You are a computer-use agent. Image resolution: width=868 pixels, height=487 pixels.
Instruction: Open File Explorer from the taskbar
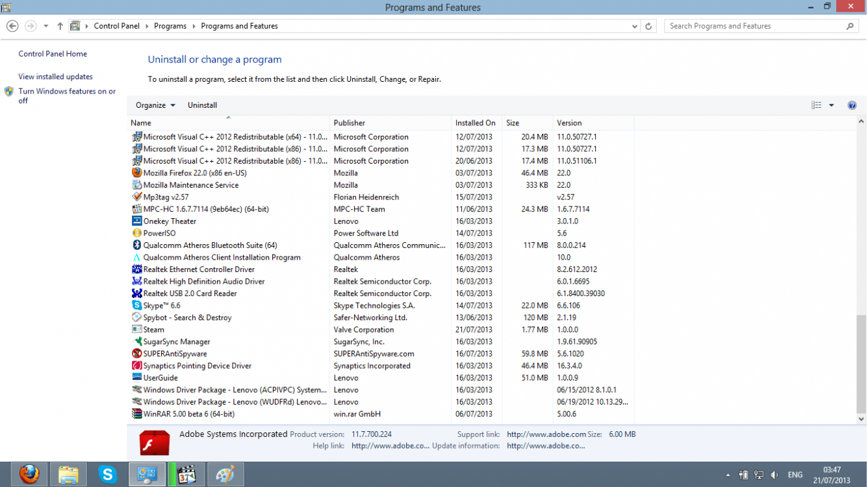point(68,475)
